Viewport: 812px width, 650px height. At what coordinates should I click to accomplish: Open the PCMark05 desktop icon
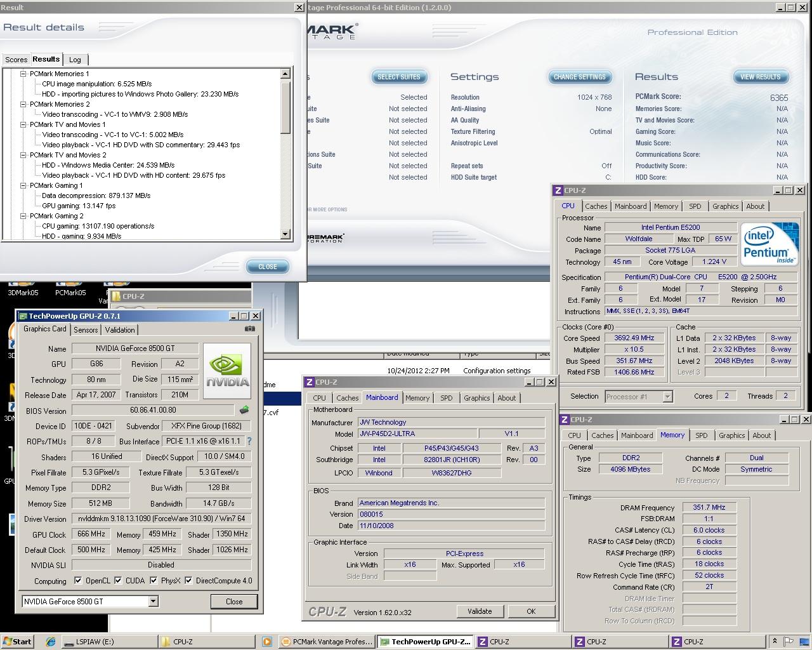[70, 288]
